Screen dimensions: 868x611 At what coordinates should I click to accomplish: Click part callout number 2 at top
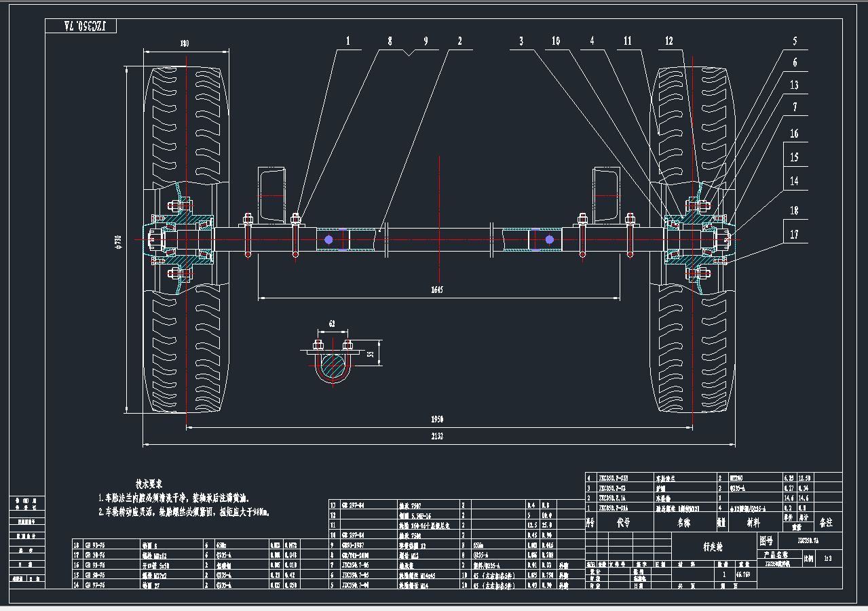460,41
